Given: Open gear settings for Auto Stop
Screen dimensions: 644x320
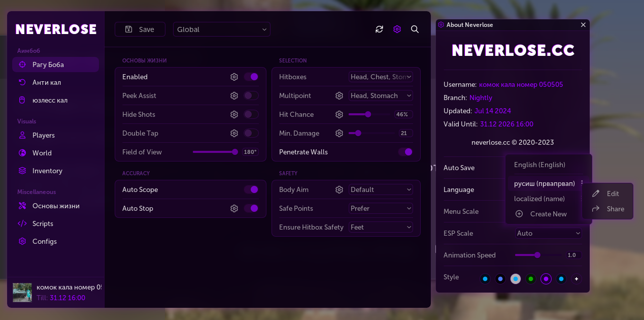Looking at the screenshot, I should click(234, 208).
